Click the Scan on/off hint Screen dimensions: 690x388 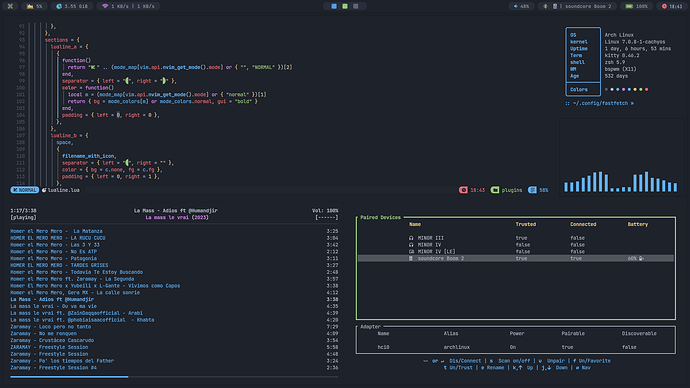510,361
